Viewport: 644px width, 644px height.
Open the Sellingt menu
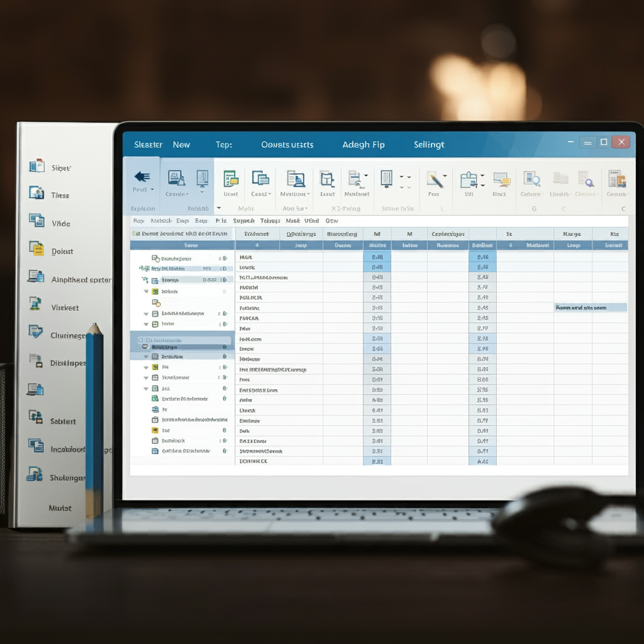coord(429,145)
